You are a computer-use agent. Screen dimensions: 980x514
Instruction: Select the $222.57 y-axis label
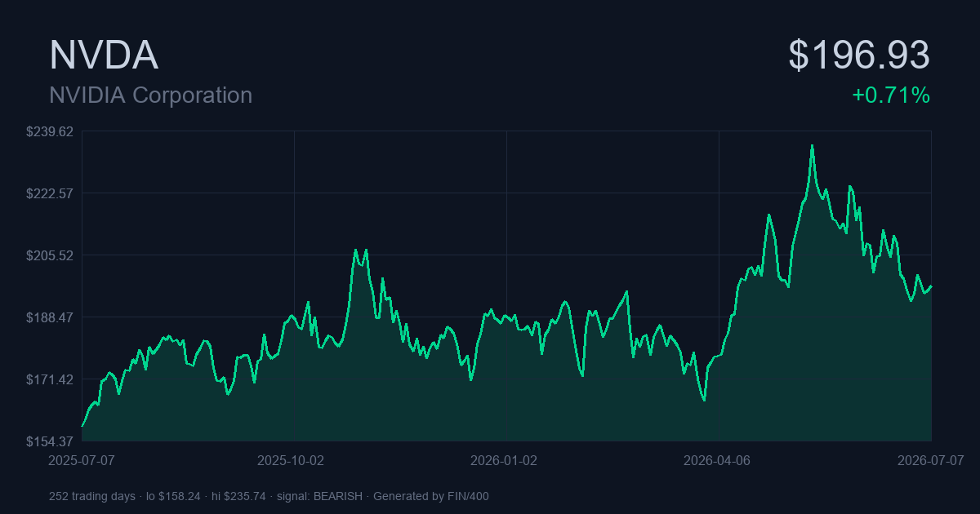pyautogui.click(x=50, y=193)
